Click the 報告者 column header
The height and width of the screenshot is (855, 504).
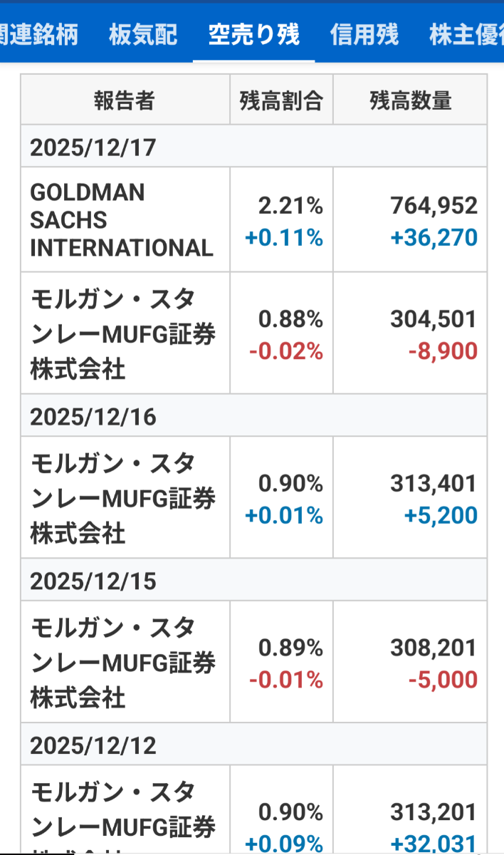[125, 100]
